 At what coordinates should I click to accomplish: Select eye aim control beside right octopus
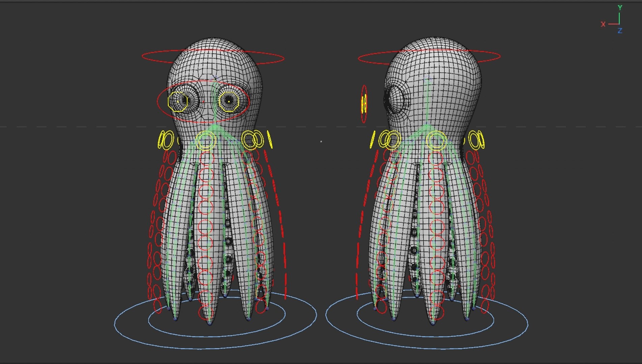click(364, 104)
